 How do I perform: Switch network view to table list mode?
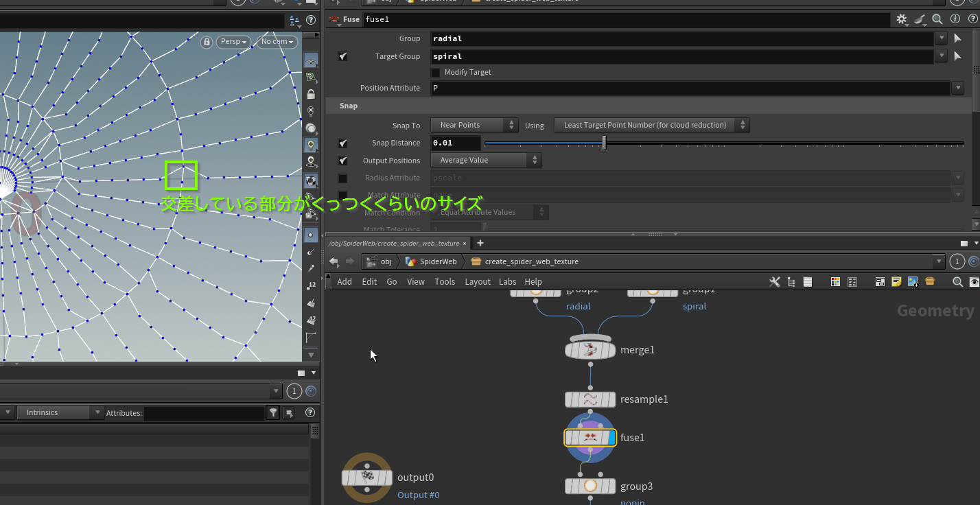coord(808,281)
